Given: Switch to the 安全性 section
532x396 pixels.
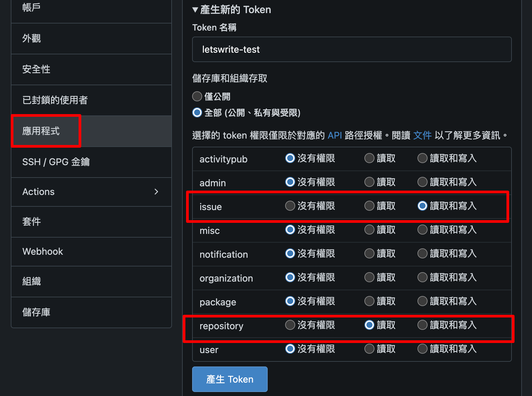Looking at the screenshot, I should 36,69.
